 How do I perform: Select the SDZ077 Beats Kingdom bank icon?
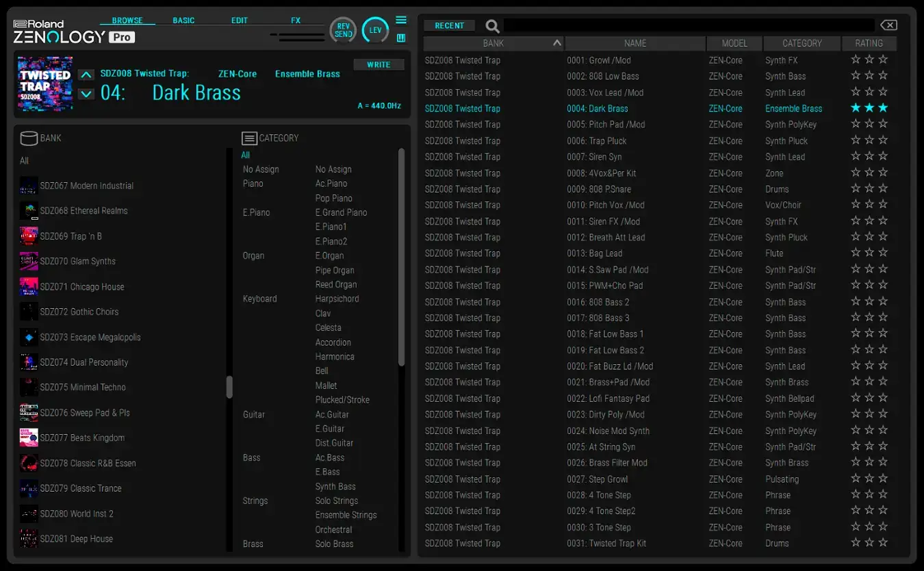click(29, 437)
